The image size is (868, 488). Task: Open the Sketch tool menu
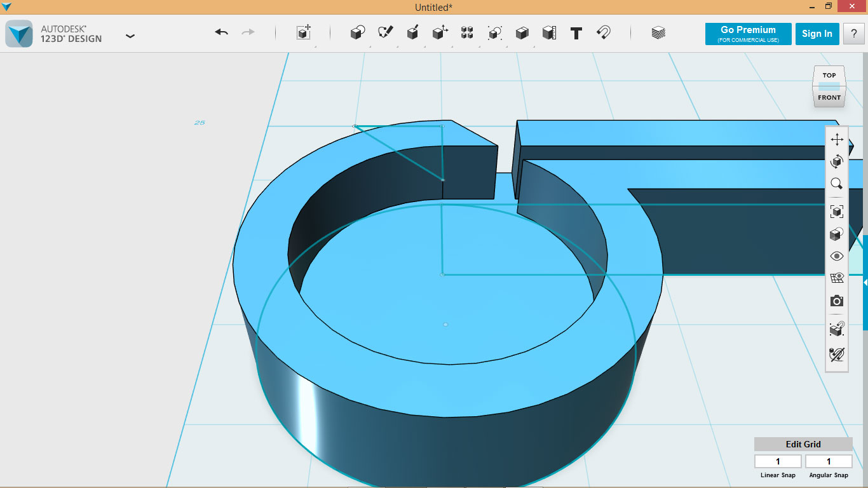[x=385, y=33]
